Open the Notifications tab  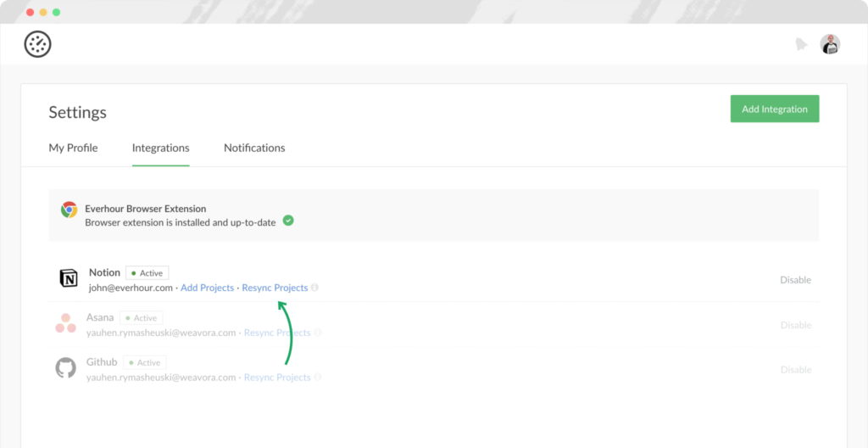[254, 148]
